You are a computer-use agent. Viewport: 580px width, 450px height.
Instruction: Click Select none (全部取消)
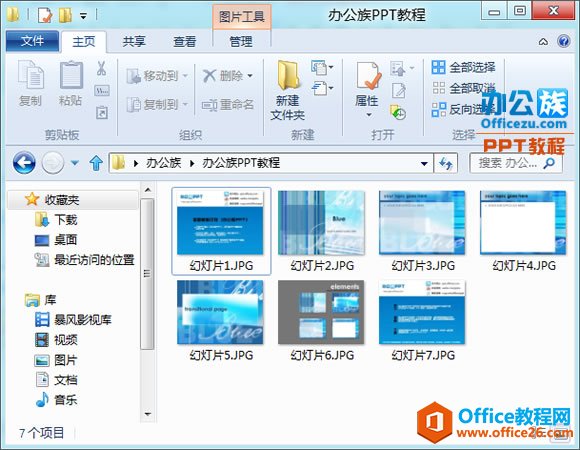(463, 88)
